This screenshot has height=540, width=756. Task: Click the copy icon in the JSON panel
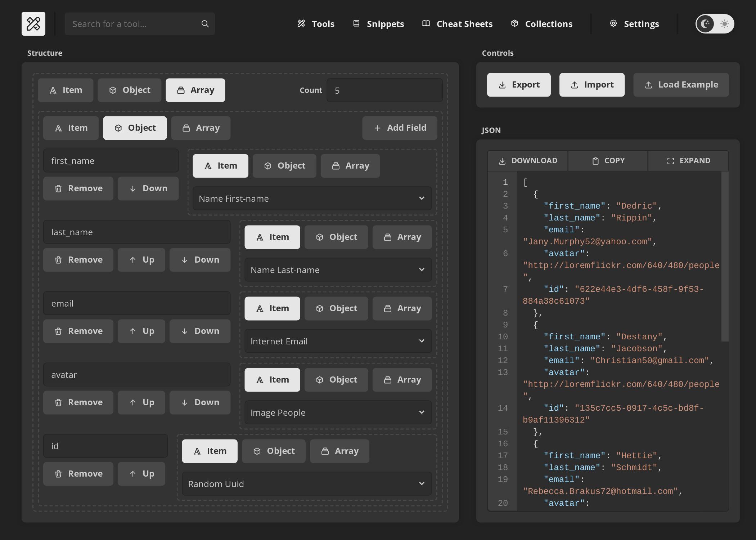click(x=595, y=161)
